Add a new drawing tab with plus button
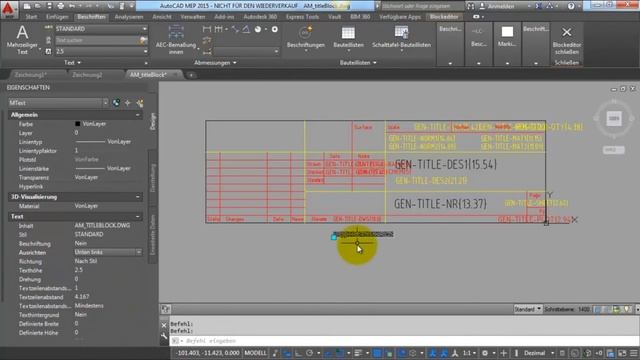This screenshot has height=360, width=640. click(191, 75)
